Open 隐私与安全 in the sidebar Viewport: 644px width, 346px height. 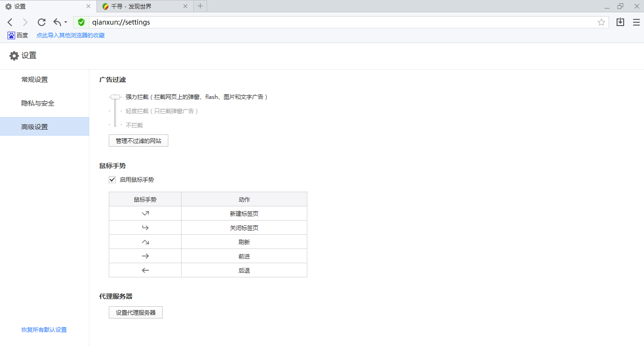click(x=44, y=103)
